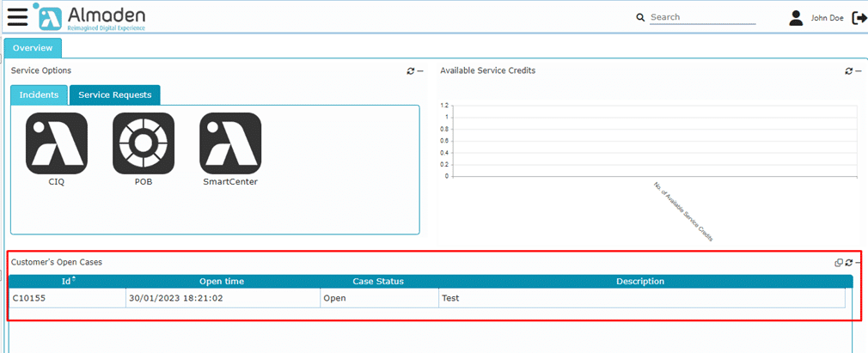Viewport: 868px width, 353px height.
Task: Select the Overview tab
Action: point(33,49)
